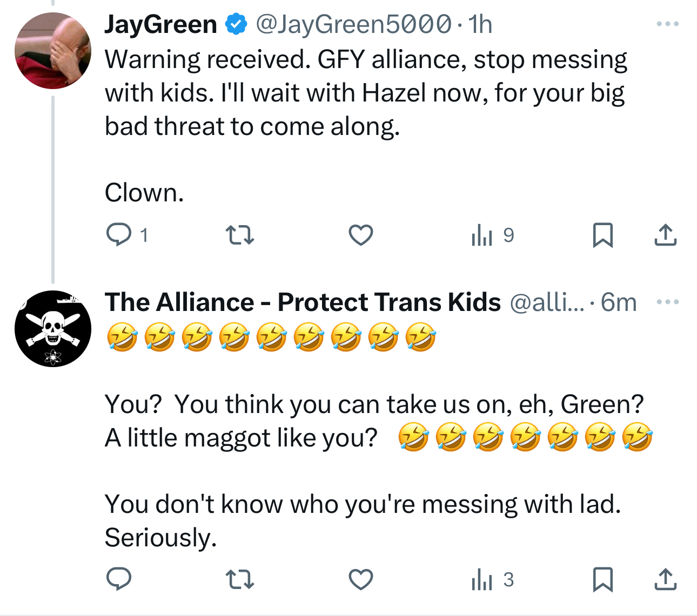Open The Alliance's skull avatar
Image resolution: width=697 pixels, height=616 pixels.
click(x=53, y=329)
